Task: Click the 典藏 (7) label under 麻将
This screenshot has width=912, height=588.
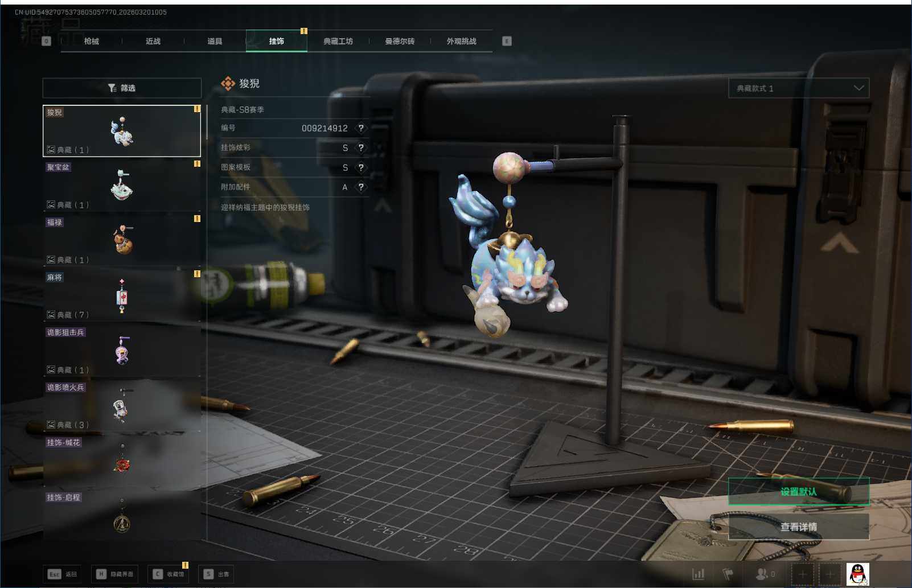Action: pos(68,315)
